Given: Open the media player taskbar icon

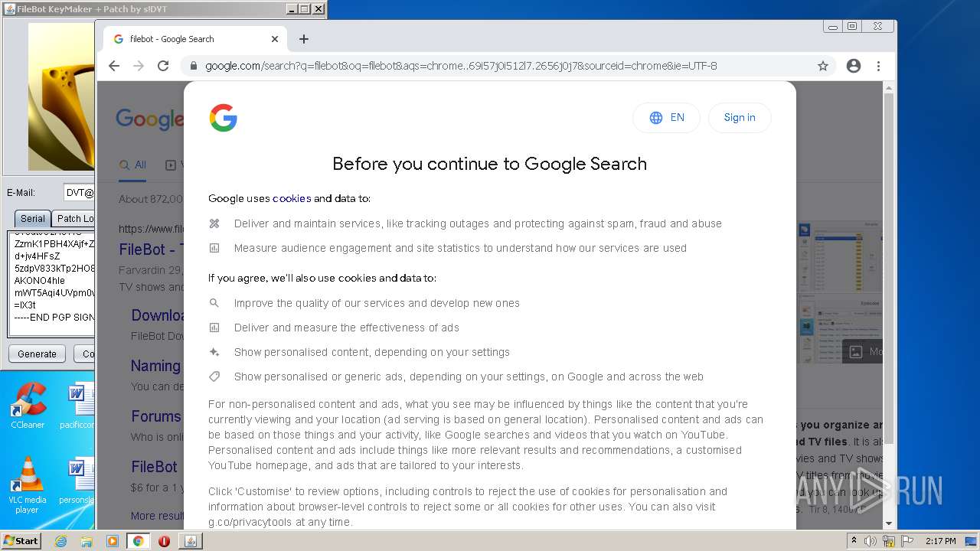Looking at the screenshot, I should tap(113, 541).
